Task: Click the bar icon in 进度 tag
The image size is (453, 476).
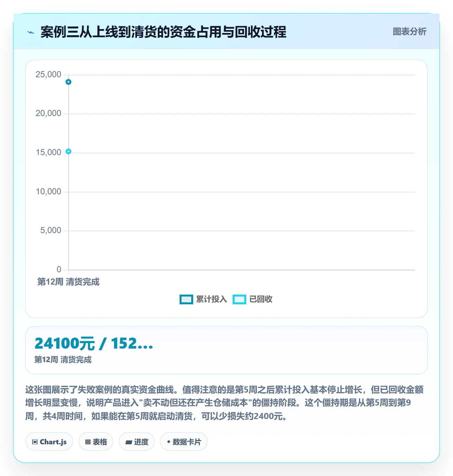Action: (x=128, y=442)
